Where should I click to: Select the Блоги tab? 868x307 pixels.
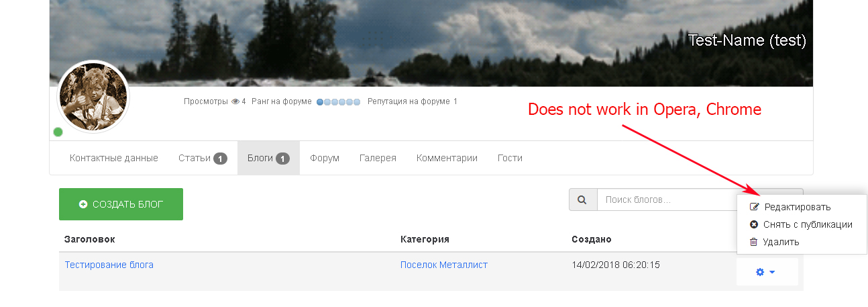(x=268, y=158)
